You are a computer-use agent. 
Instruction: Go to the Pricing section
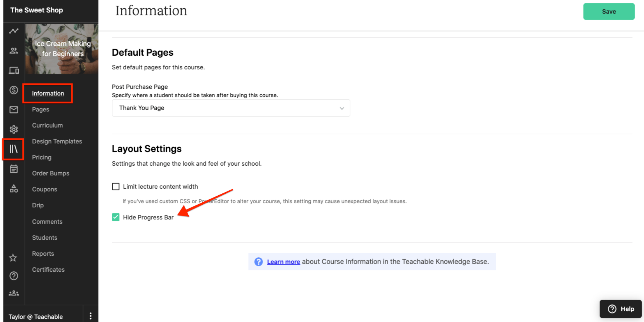[x=42, y=157]
